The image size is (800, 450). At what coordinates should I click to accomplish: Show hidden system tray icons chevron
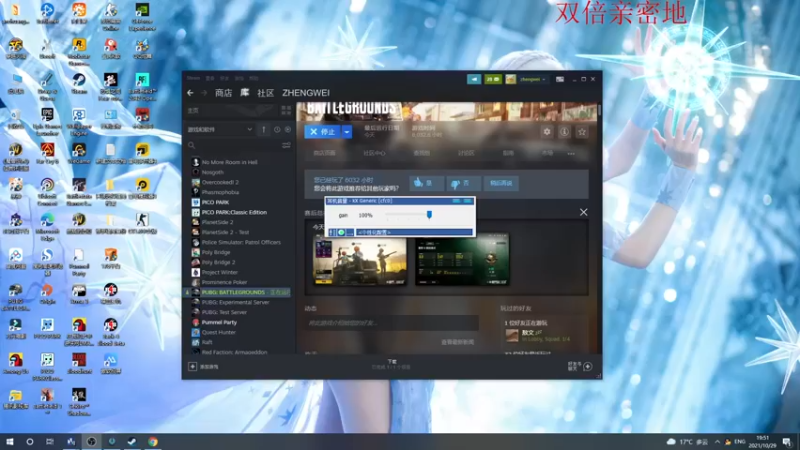pos(717,441)
